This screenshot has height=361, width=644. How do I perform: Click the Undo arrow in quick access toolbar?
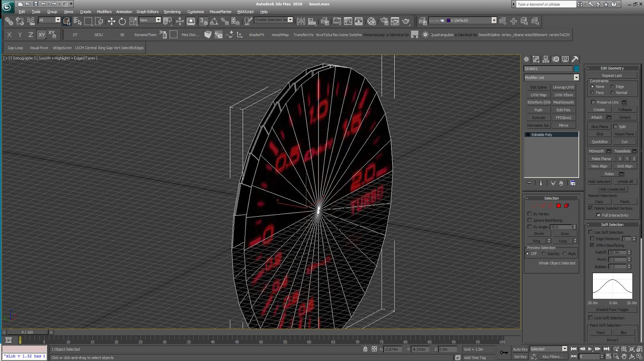(x=43, y=4)
